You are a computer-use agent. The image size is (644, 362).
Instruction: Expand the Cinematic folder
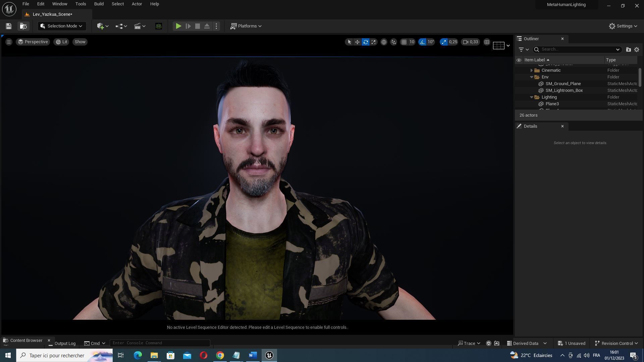click(x=531, y=70)
